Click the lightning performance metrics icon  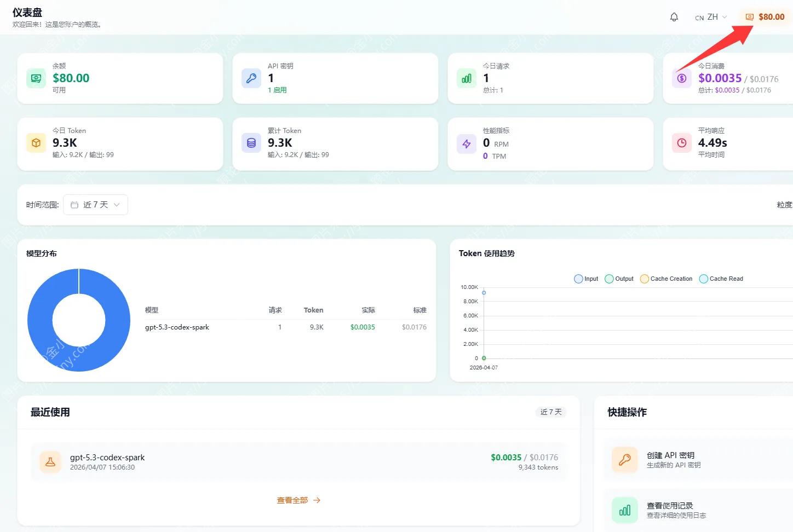(x=467, y=143)
